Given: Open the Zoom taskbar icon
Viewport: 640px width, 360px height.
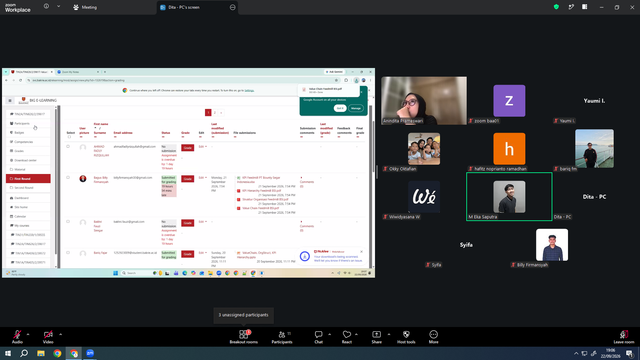Looking at the screenshot, I should pos(90,353).
